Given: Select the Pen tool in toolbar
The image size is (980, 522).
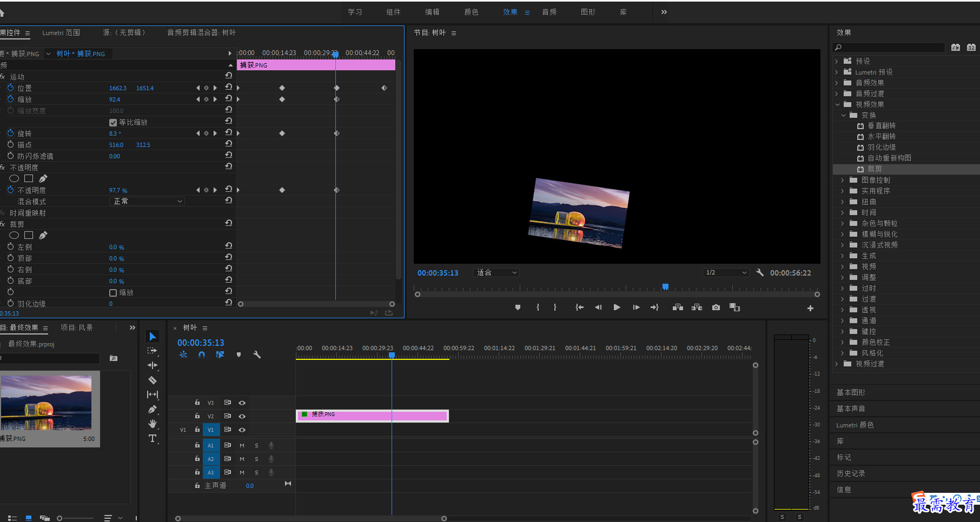Looking at the screenshot, I should (x=153, y=409).
